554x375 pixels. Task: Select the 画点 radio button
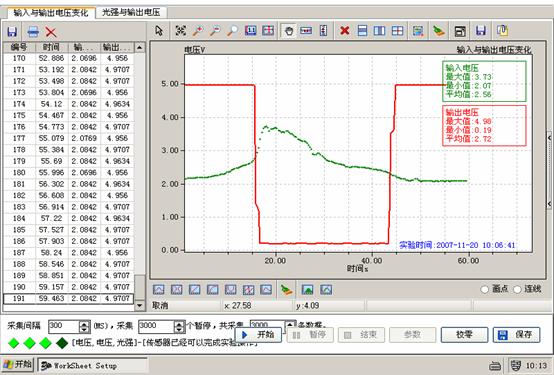tap(485, 289)
